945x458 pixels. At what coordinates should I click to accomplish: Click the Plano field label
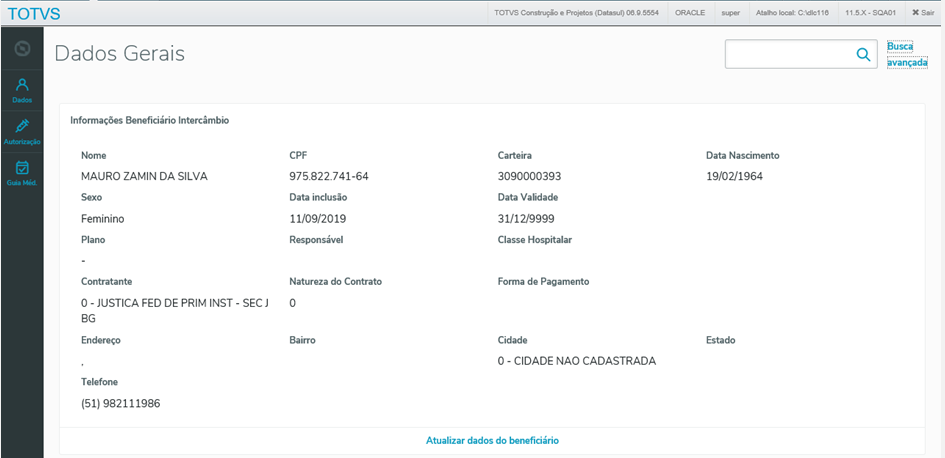pos(93,239)
